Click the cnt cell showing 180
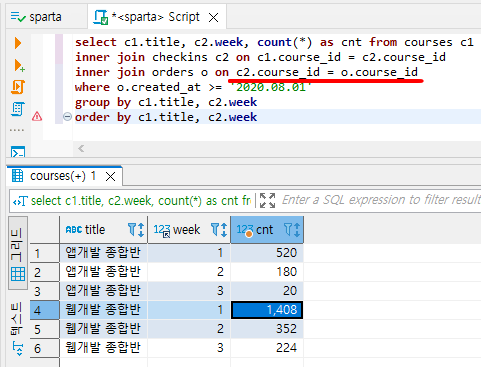The image size is (481, 367). tap(267, 272)
